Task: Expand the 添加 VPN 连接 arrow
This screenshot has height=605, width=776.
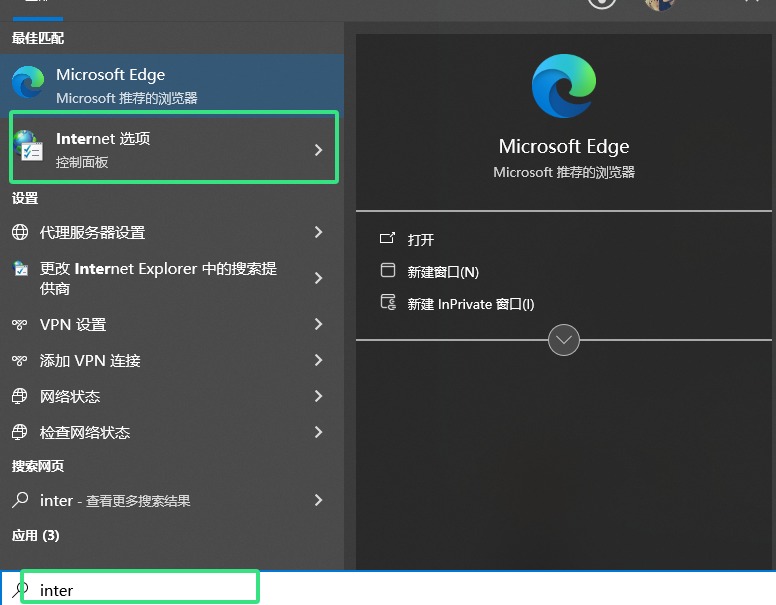Action: pyautogui.click(x=318, y=360)
